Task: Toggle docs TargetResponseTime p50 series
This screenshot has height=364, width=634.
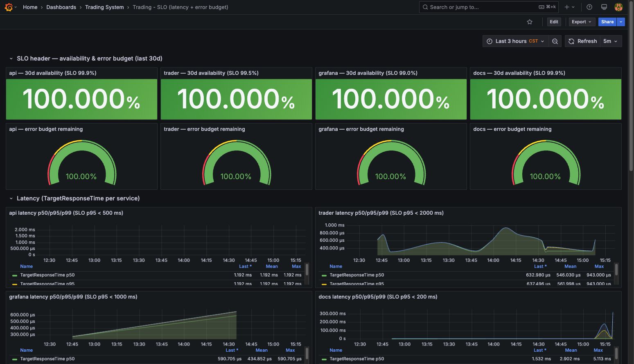Action: (357, 359)
